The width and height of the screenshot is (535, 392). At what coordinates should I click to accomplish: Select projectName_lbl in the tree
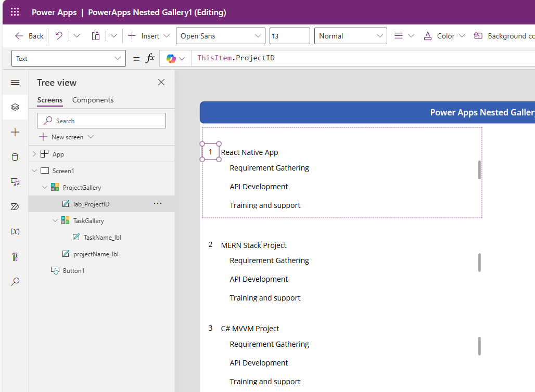click(96, 254)
